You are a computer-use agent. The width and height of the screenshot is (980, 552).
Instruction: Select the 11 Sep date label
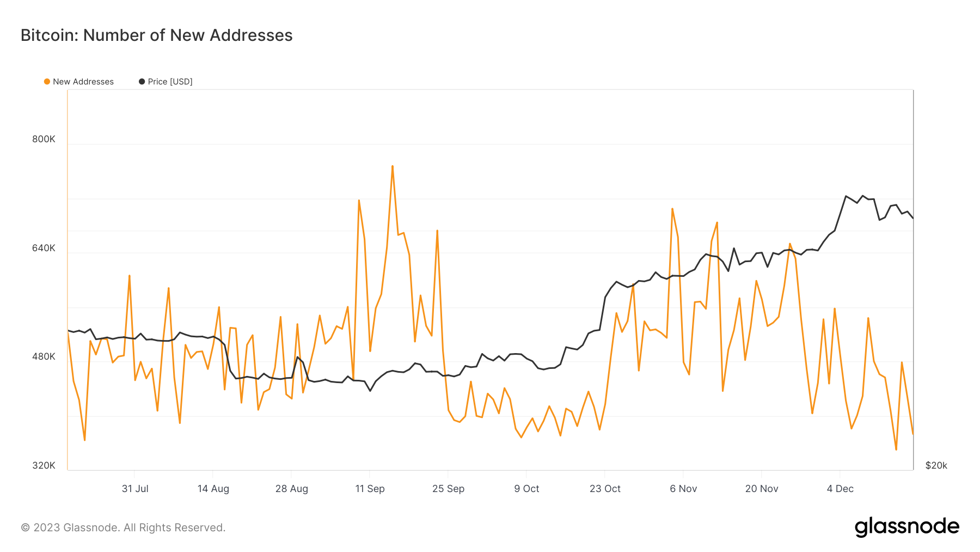click(370, 489)
